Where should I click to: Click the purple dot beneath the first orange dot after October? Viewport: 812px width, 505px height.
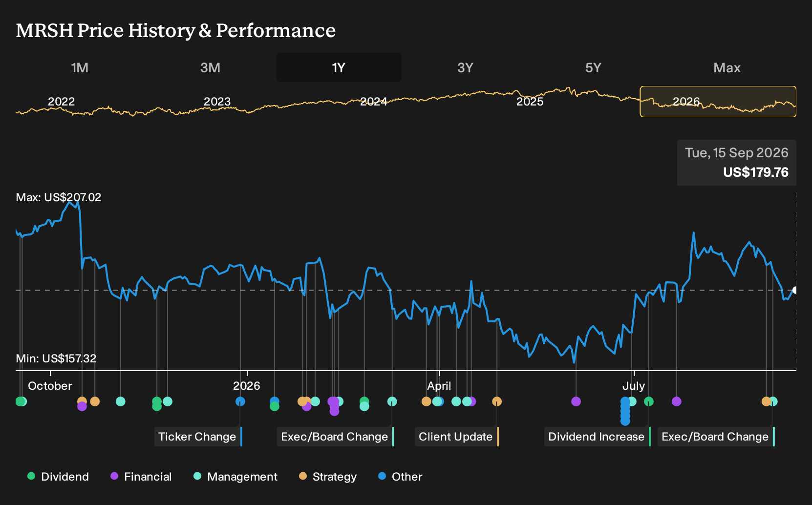(x=82, y=406)
